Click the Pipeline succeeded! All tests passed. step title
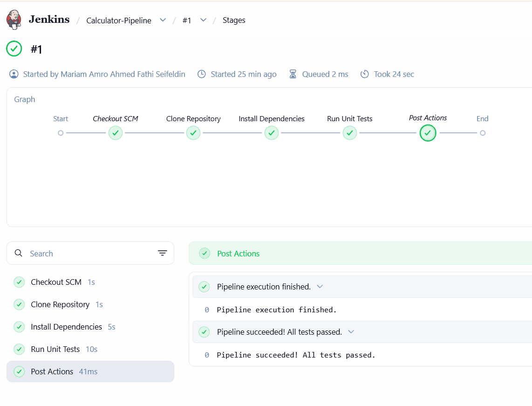The image size is (532, 406). point(280,332)
